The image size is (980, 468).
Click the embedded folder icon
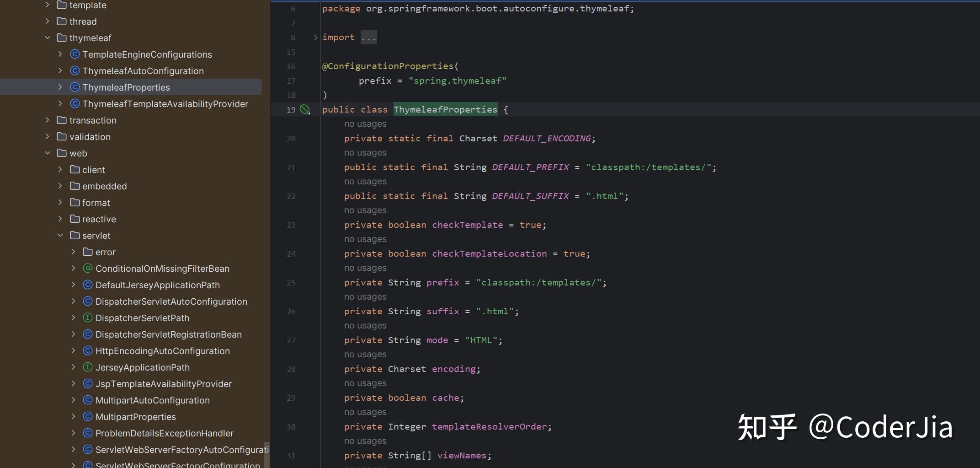[75, 186]
